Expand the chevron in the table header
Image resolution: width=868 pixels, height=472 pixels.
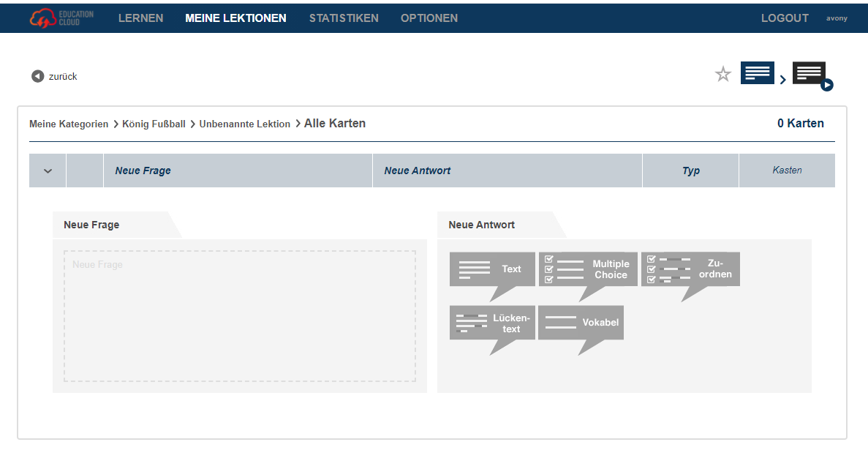[48, 171]
